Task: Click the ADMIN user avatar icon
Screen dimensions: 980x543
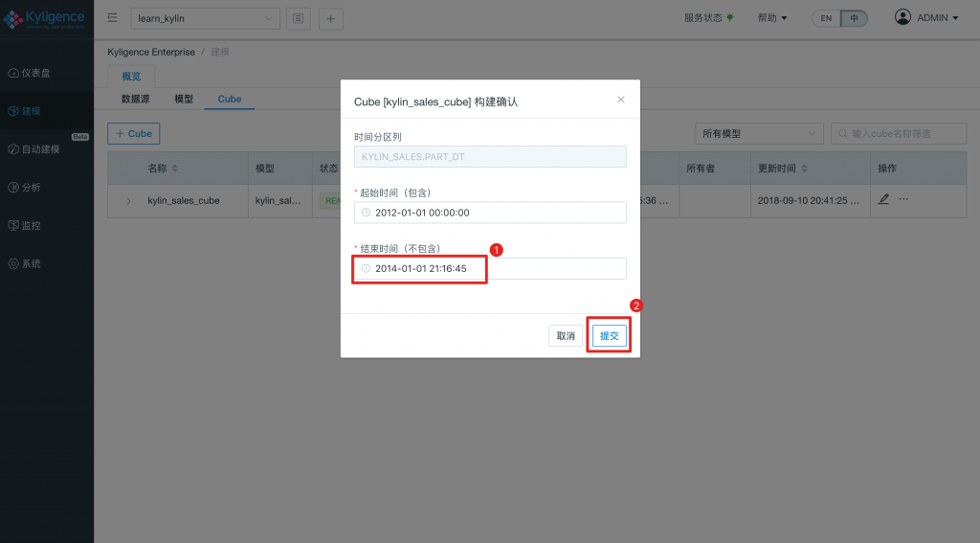Action: [902, 17]
